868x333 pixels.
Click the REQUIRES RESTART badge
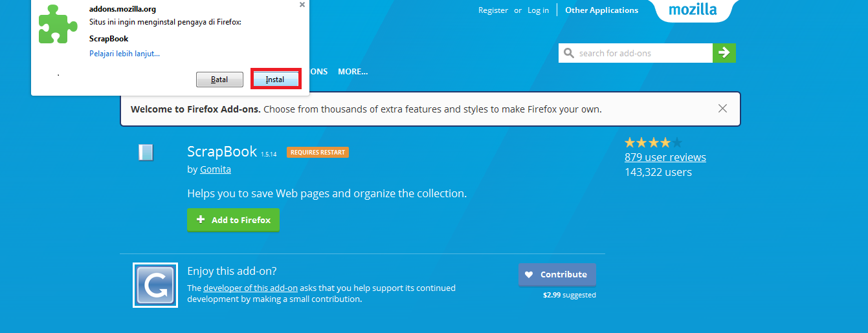[x=318, y=153]
